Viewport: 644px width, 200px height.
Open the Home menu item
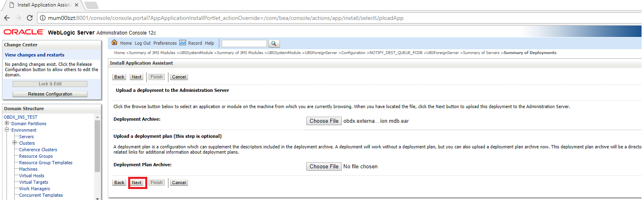[126, 43]
